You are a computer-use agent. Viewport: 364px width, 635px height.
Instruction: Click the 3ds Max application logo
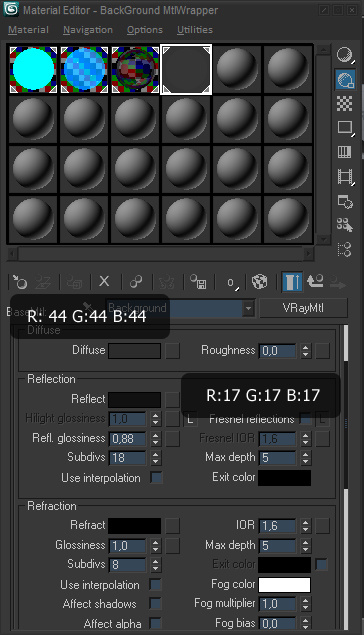coord(11,9)
